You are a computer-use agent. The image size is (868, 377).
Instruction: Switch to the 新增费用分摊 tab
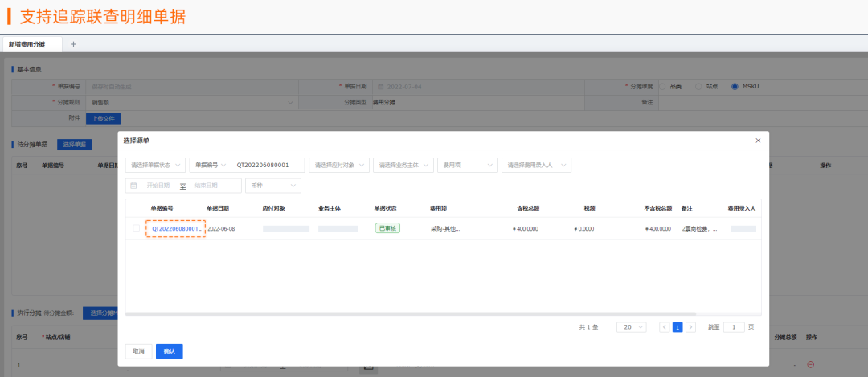click(x=27, y=44)
